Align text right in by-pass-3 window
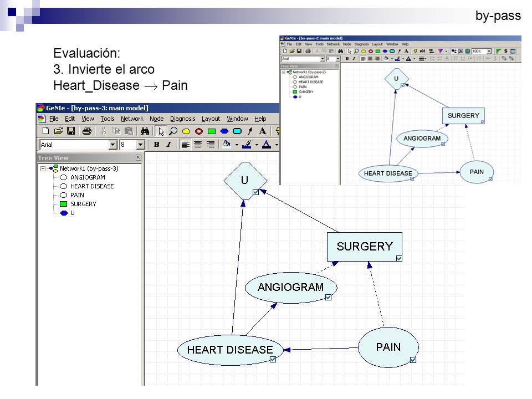This screenshot has height=399, width=532. [211, 145]
